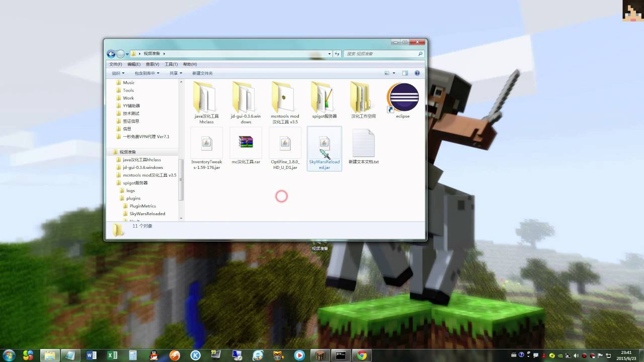Select 视频准备 in the navigation tree

click(128, 152)
